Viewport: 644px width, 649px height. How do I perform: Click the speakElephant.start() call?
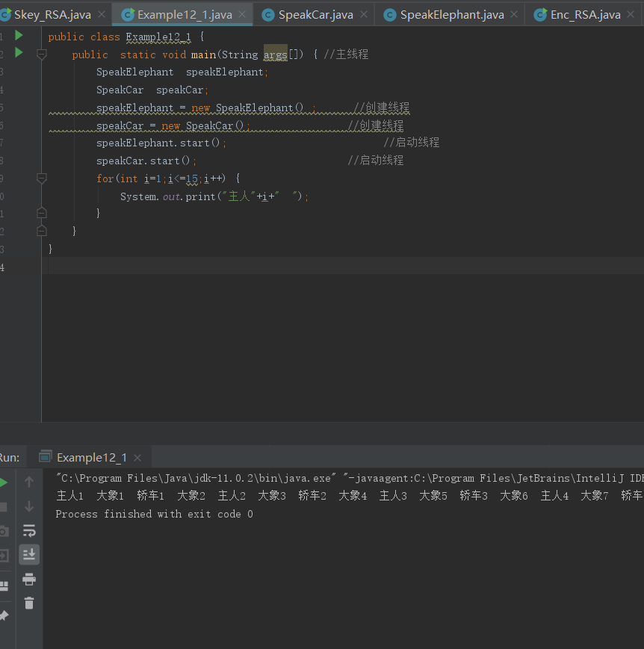(x=161, y=143)
